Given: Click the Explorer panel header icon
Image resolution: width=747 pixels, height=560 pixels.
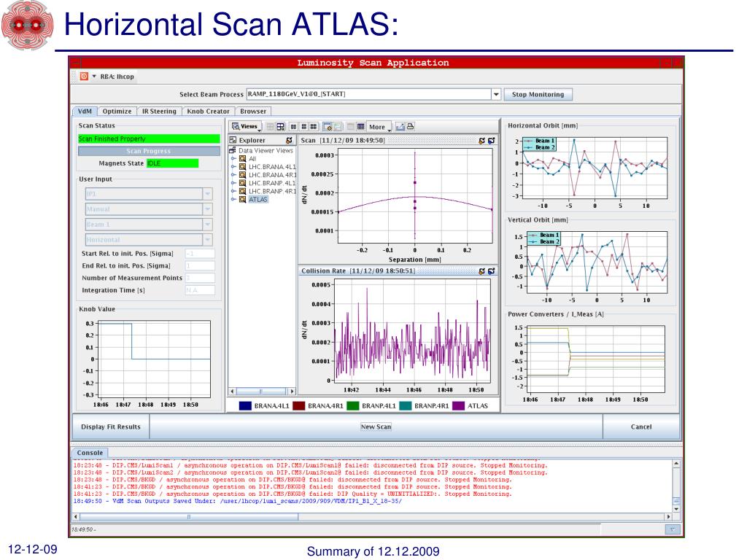Looking at the screenshot, I should point(233,140).
